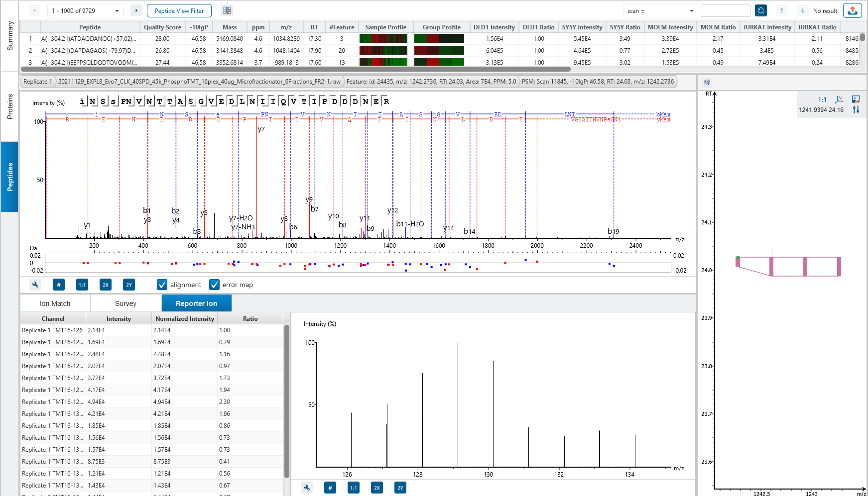Disable the alignment checkbox
The image size is (868, 496).
(x=162, y=285)
